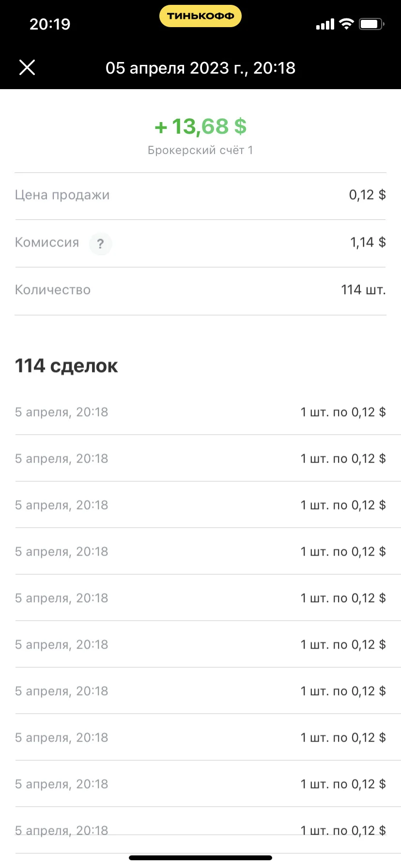Tap the 0,12 $ sale price value
This screenshot has width=401, height=868.
click(368, 195)
